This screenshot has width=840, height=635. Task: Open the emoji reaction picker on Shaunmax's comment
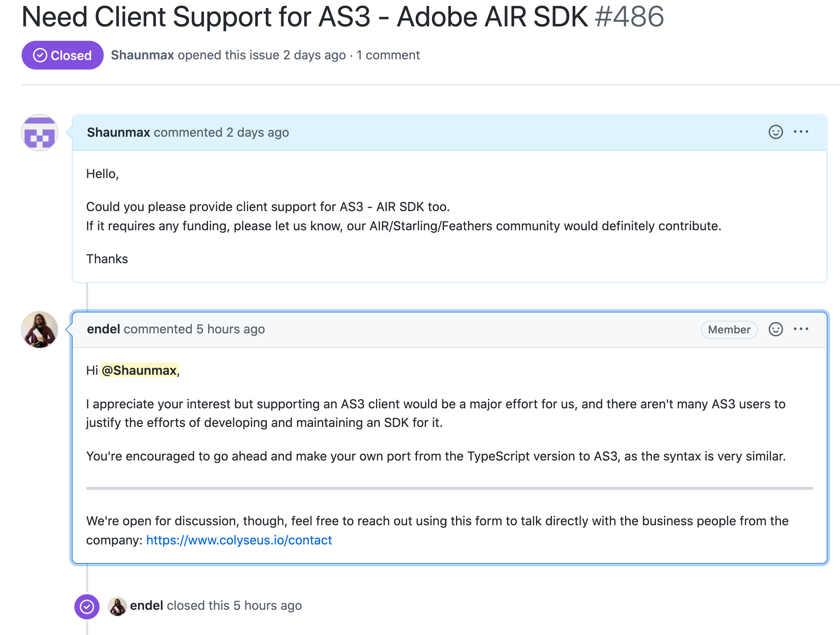click(x=776, y=132)
